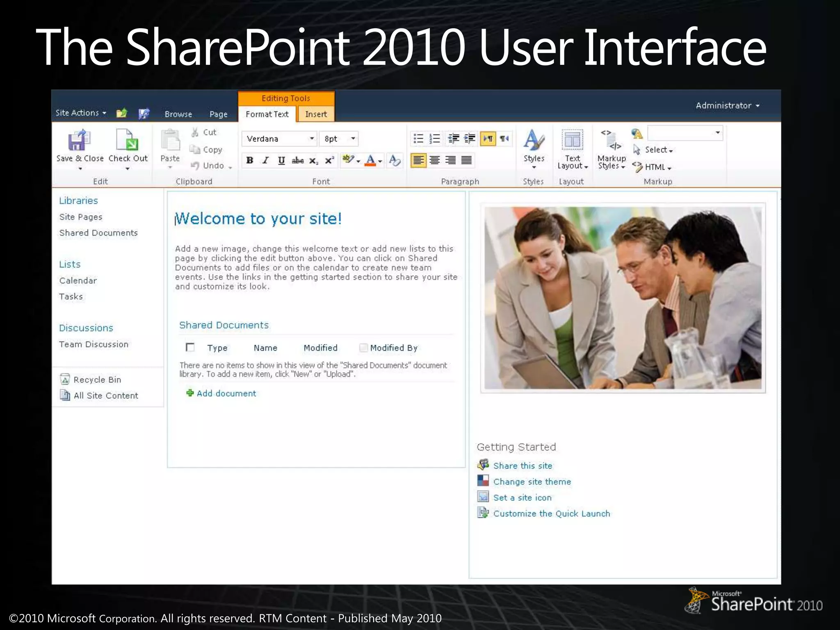
Task: Insert a numbered list
Action: pos(434,139)
